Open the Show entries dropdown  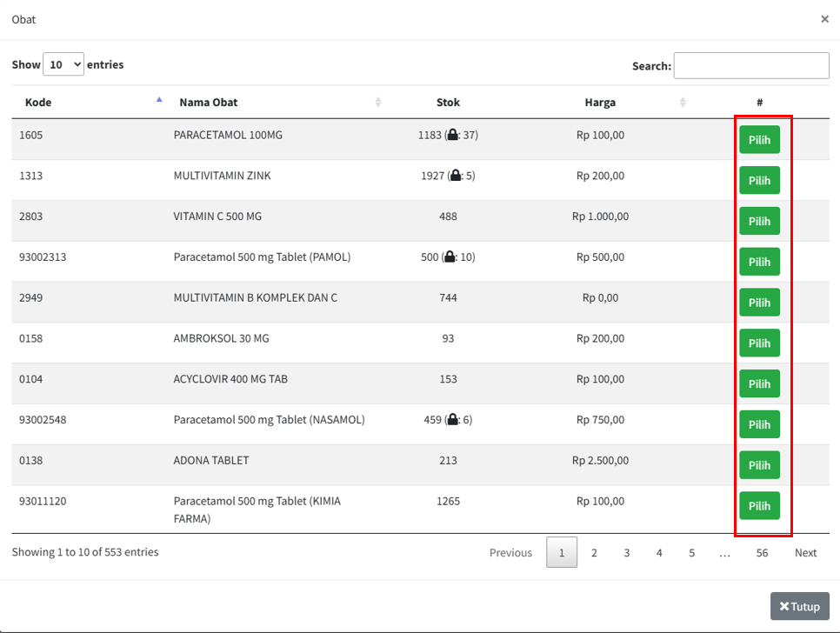tap(63, 64)
